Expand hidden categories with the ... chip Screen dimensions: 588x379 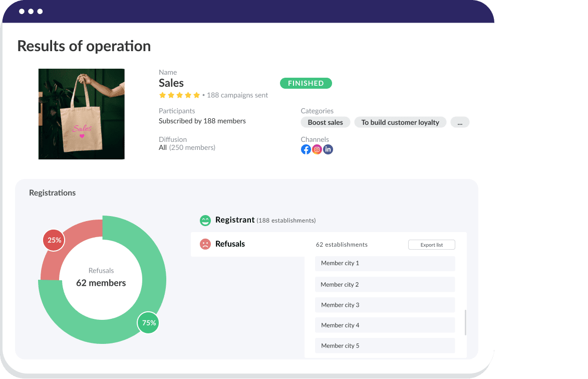tap(460, 122)
